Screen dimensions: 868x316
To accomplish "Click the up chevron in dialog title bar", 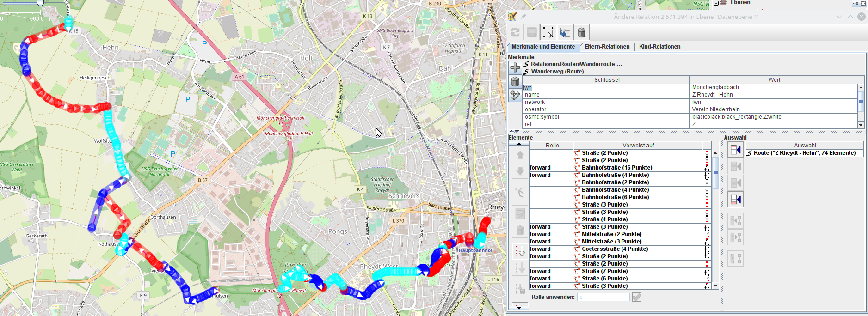I will click(x=850, y=17).
